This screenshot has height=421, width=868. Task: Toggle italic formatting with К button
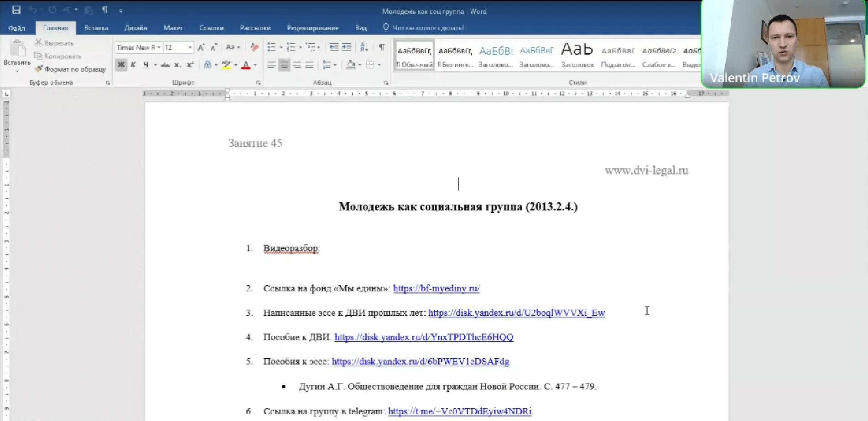coord(133,65)
